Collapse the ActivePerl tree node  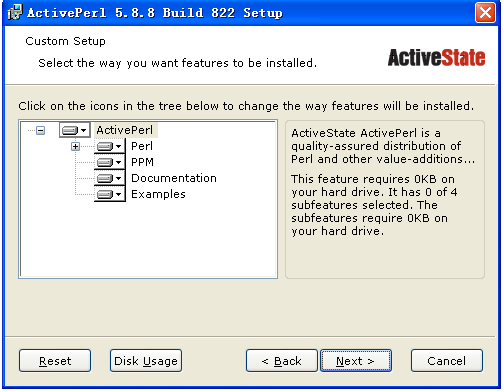[x=41, y=130]
